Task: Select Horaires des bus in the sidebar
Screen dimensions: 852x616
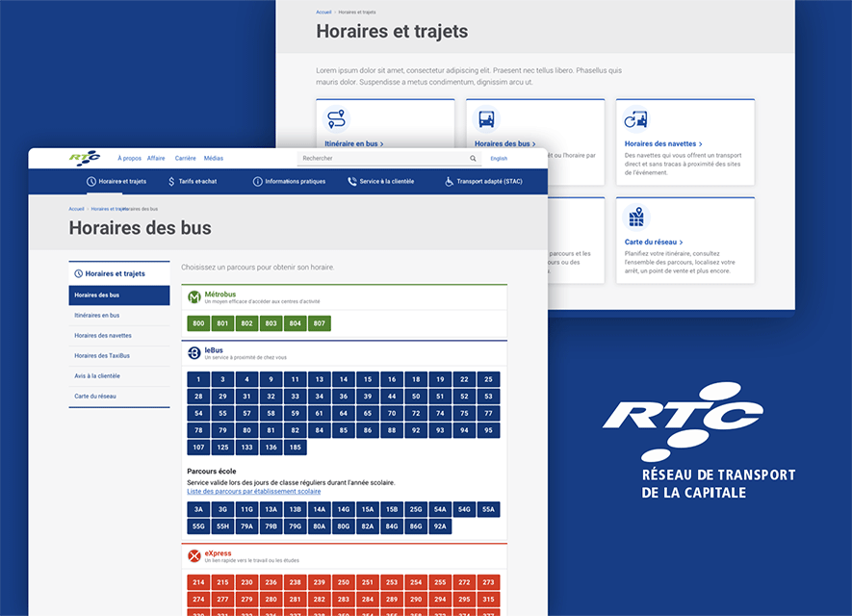Action: pyautogui.click(x=119, y=295)
